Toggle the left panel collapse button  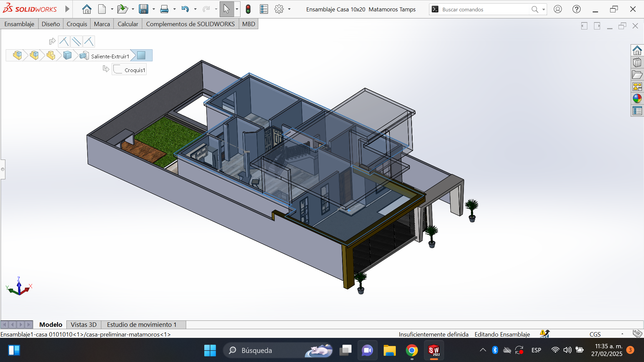coord(584,26)
